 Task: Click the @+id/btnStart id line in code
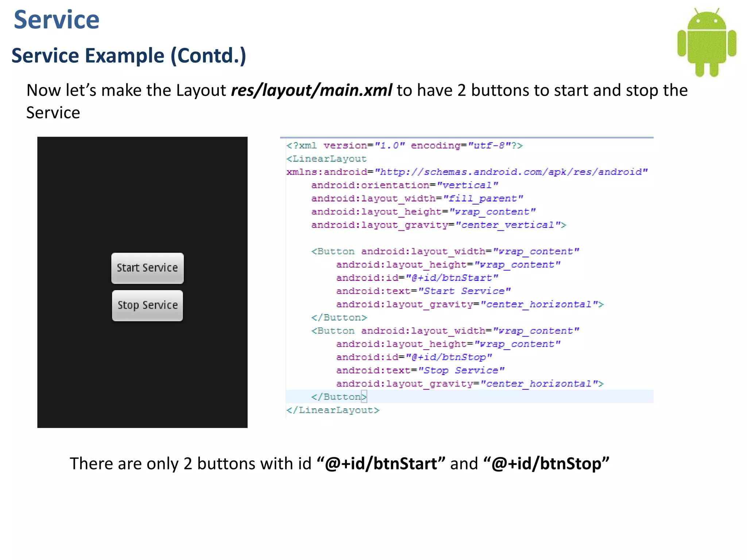[417, 278]
